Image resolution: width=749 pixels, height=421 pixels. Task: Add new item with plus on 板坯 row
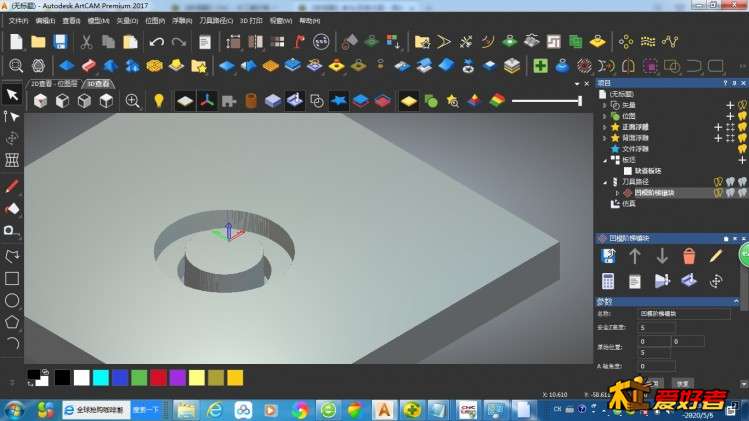click(x=742, y=160)
